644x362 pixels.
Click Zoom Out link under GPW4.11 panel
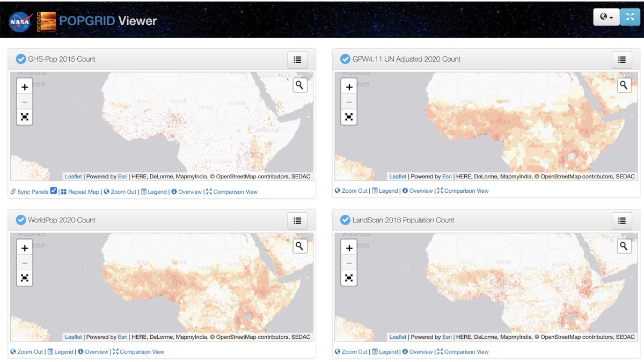click(x=352, y=191)
